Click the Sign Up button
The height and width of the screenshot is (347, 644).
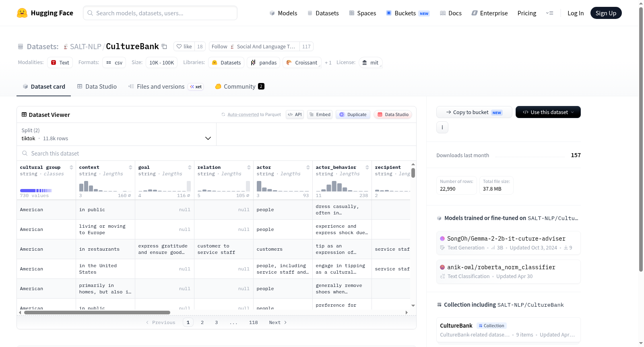(606, 13)
